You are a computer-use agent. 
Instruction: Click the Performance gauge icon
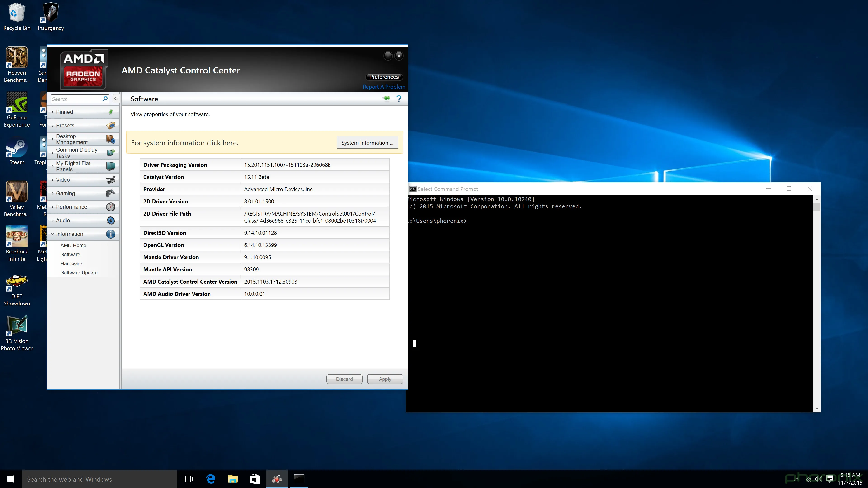[x=111, y=207]
